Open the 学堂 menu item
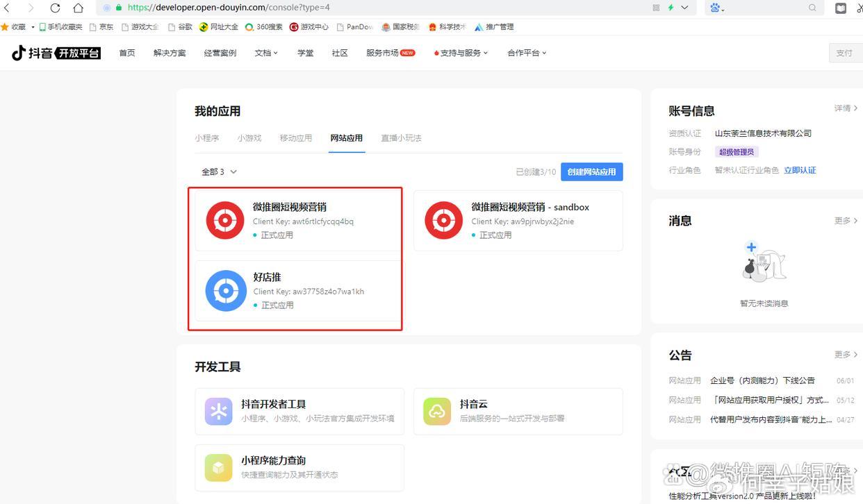 click(x=306, y=53)
